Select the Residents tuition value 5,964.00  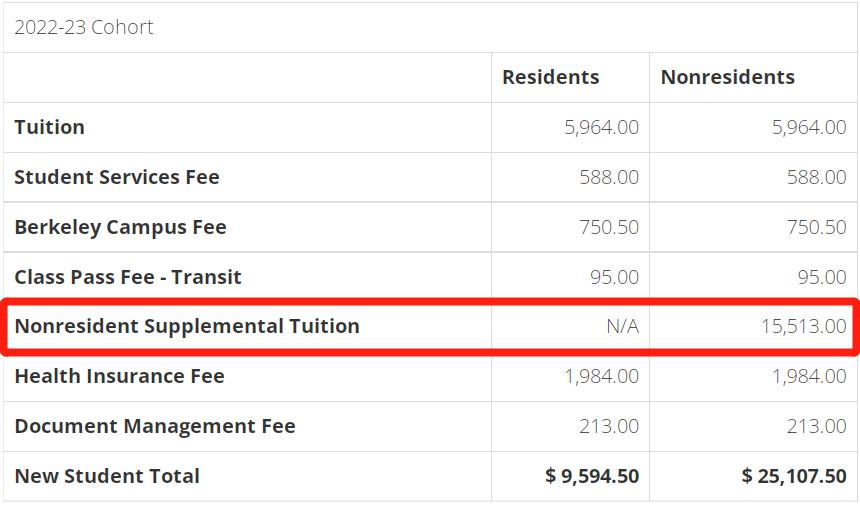click(x=601, y=127)
